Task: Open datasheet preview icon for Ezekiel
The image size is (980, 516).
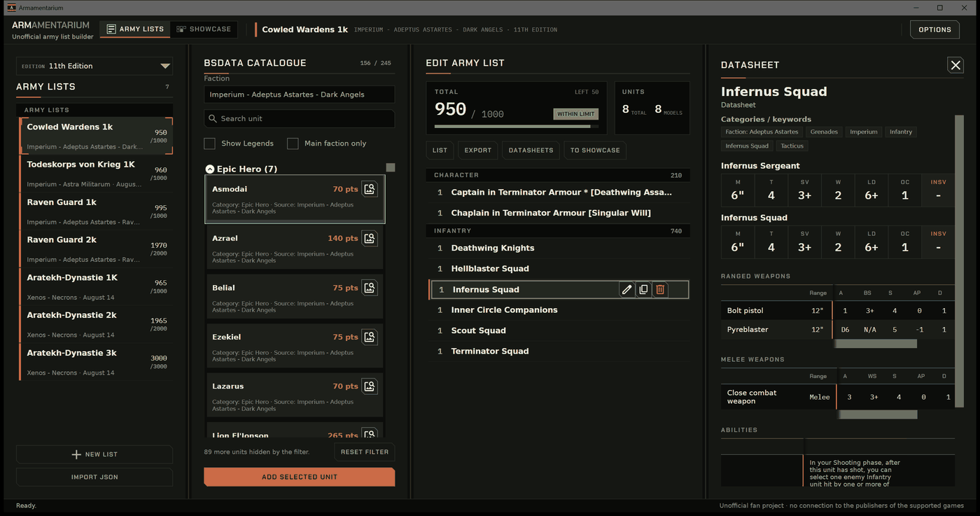Action: click(370, 337)
